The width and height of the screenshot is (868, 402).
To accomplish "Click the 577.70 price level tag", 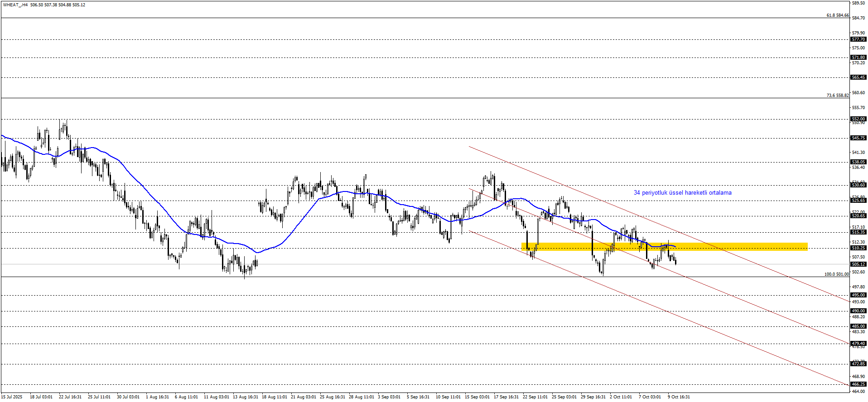I will pos(858,39).
